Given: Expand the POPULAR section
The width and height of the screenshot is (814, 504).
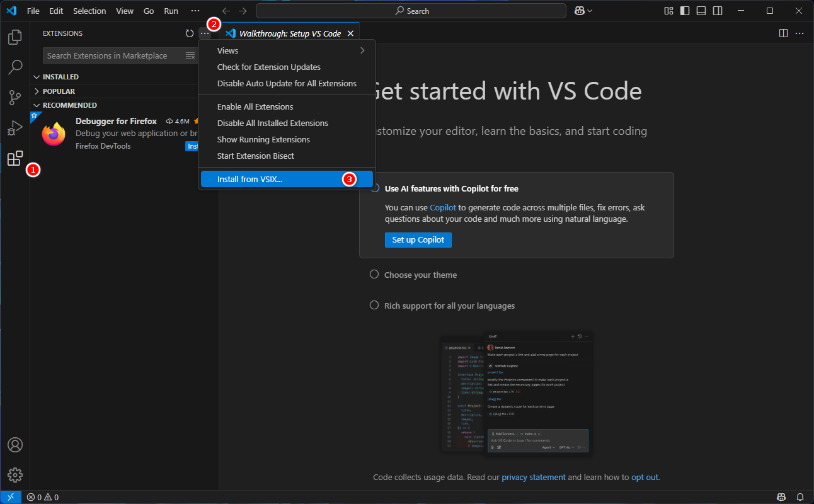Looking at the screenshot, I should click(x=37, y=91).
